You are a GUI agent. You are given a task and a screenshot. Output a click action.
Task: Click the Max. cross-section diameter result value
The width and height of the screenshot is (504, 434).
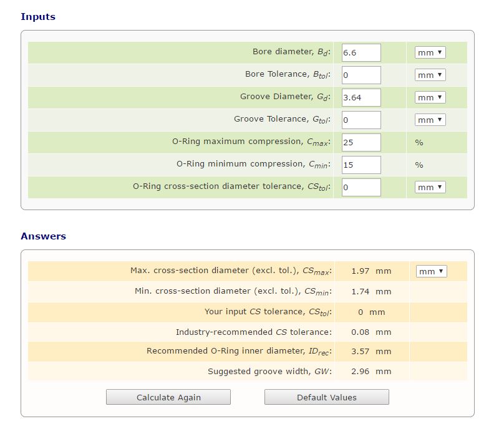(x=371, y=272)
